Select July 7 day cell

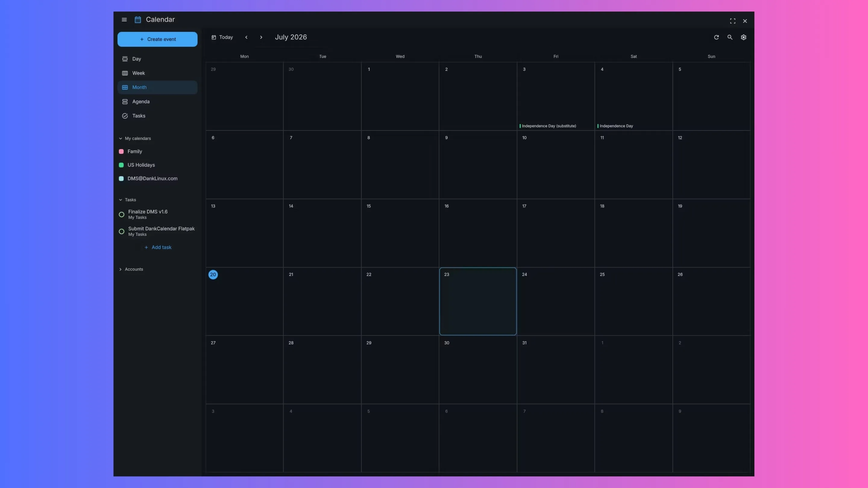point(322,165)
